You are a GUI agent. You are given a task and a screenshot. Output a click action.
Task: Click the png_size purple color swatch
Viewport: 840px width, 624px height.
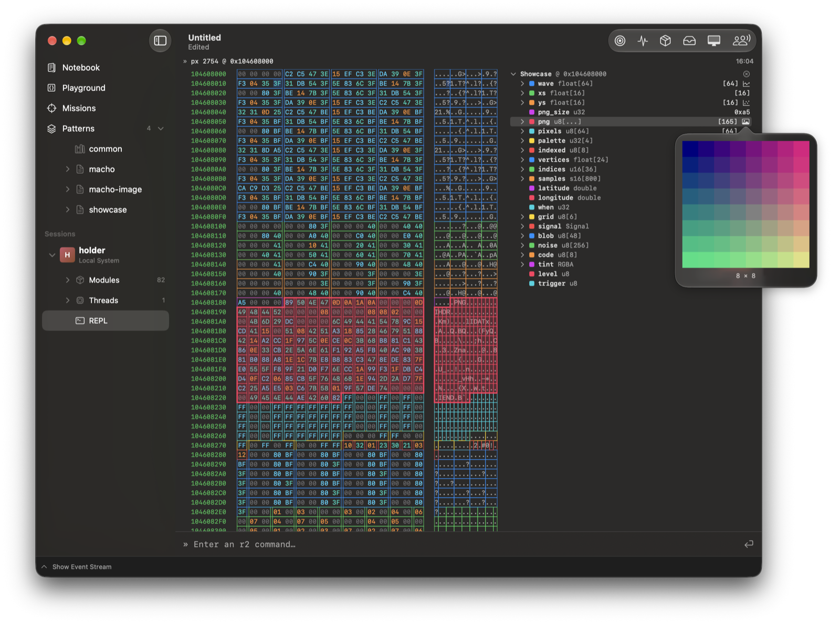[532, 112]
